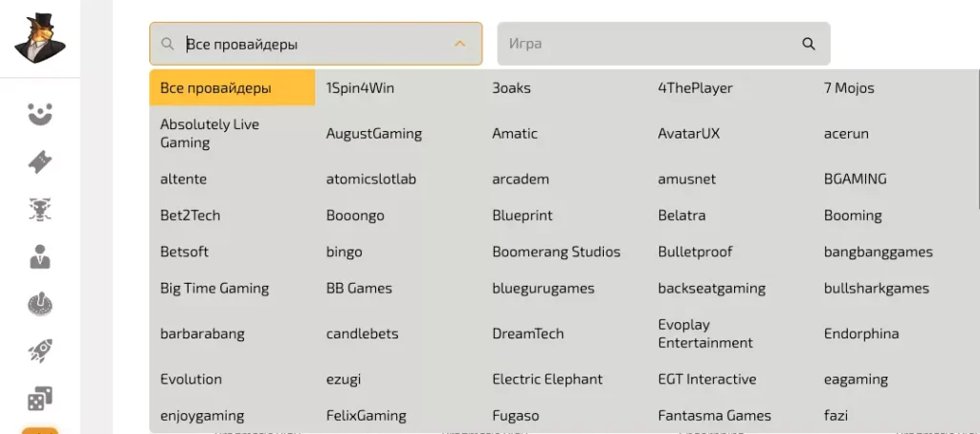
Task: Open the smiley face sidebar section
Action: (40, 115)
